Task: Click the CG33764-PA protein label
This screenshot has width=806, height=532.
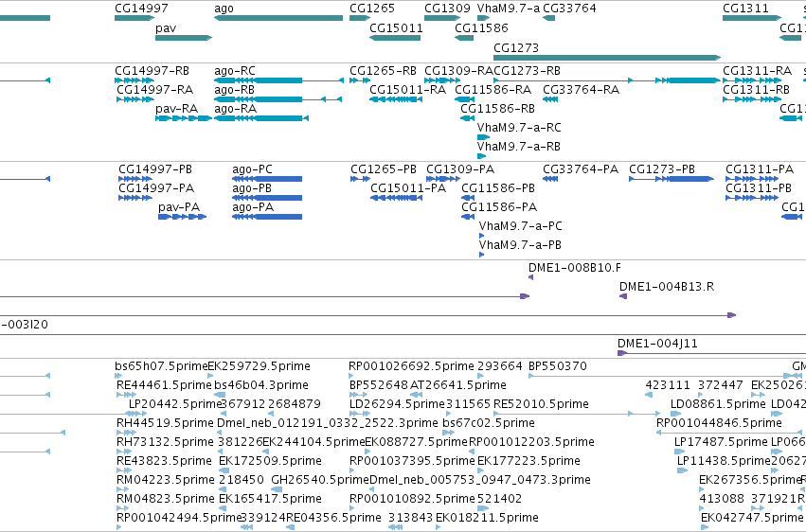Action: 581,168
